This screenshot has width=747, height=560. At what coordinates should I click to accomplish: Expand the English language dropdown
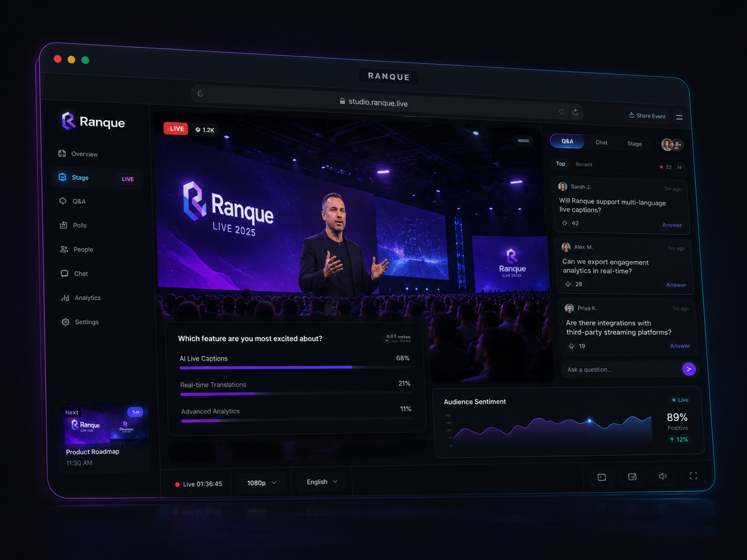322,482
